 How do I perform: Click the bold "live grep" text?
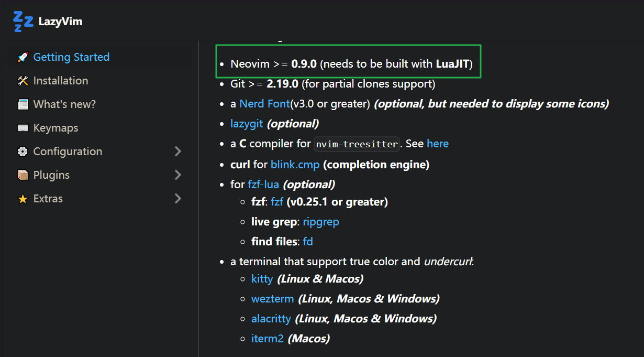[x=274, y=222]
